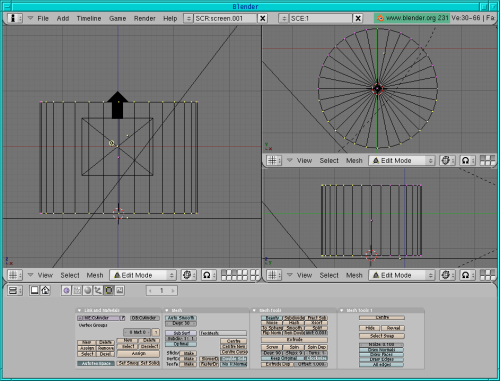Delete screen with X beside SCR:screen.001
The image size is (500, 381).
tap(263, 18)
